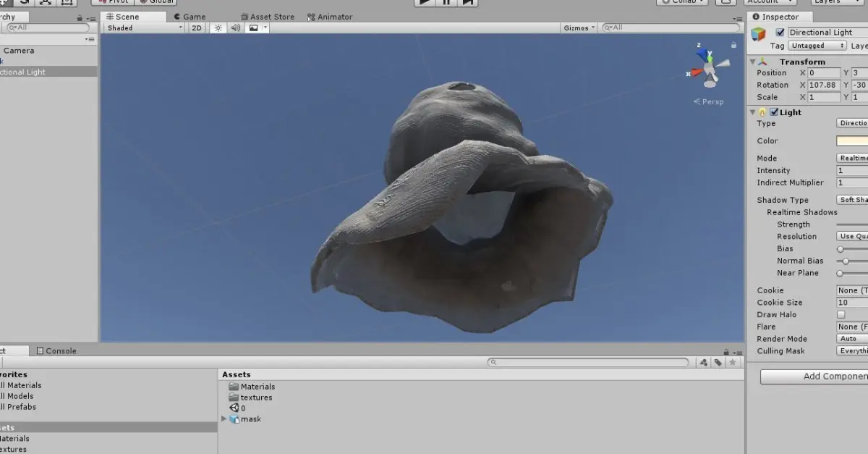
Task: Open shadow Resolution dropdown
Action: click(852, 236)
